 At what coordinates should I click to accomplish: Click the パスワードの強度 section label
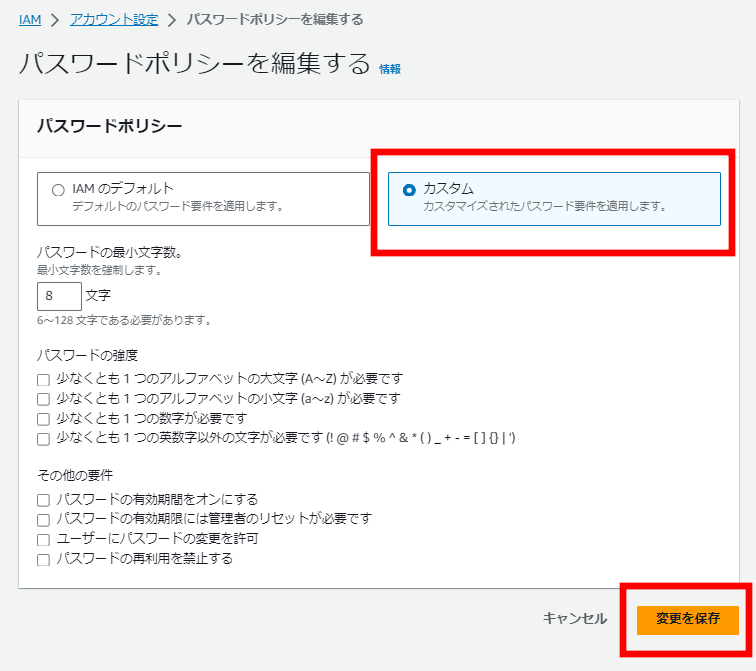click(x=87, y=355)
